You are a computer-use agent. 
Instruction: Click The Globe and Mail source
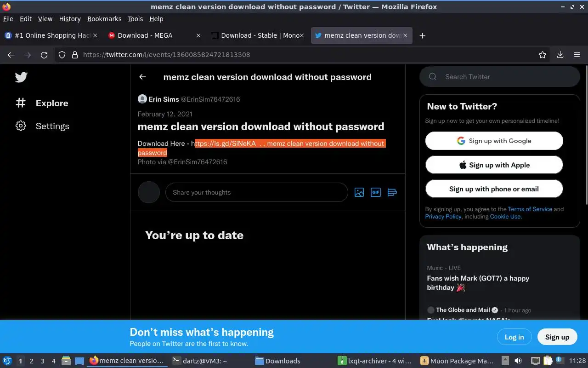point(463,310)
